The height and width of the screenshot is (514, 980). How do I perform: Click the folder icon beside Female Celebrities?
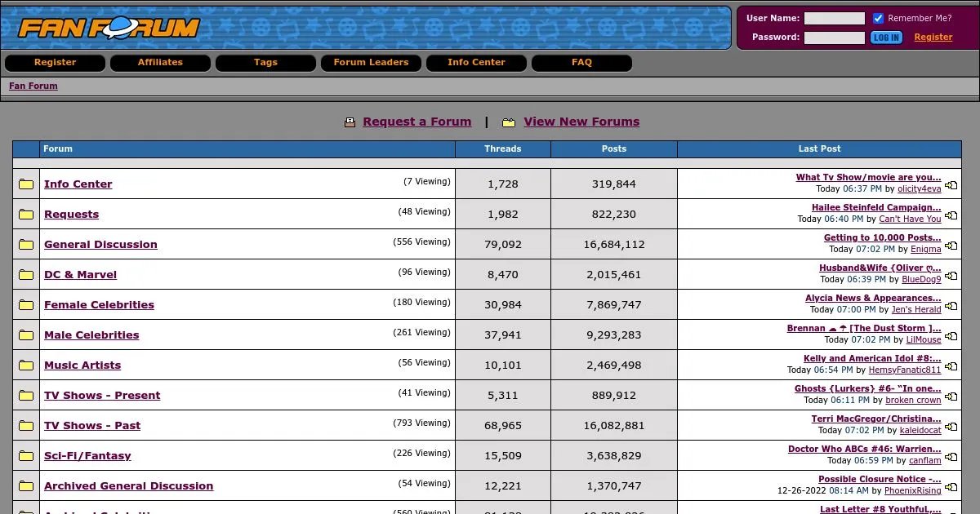pos(26,305)
